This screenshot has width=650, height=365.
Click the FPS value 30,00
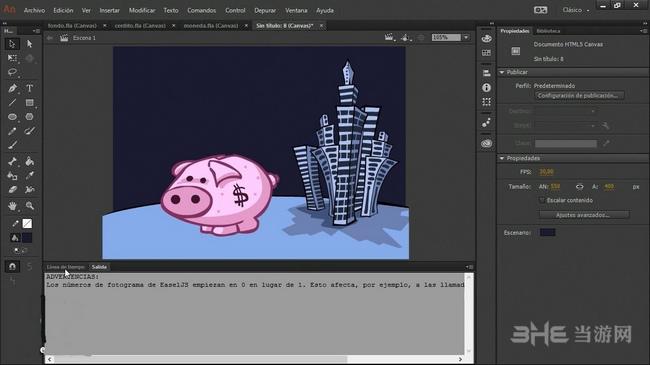tap(546, 172)
